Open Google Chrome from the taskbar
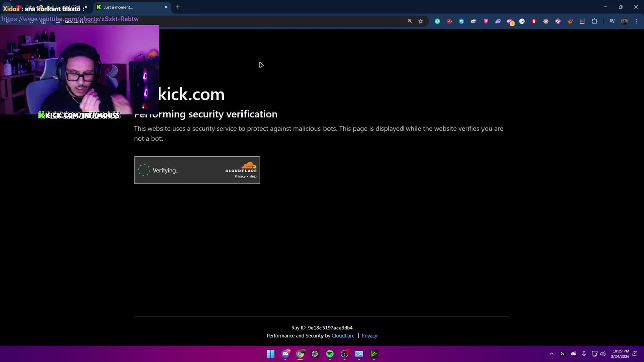 (300, 354)
